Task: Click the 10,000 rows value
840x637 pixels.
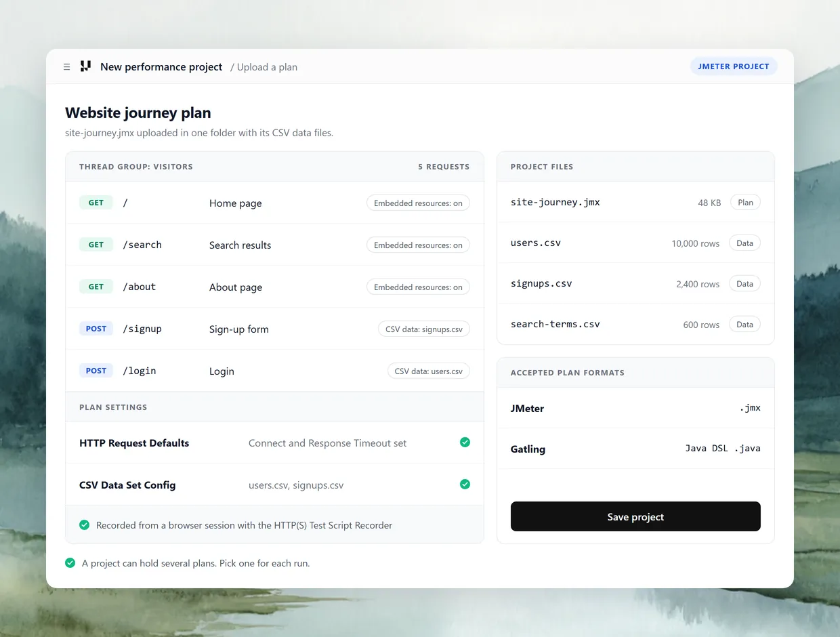Action: (696, 243)
